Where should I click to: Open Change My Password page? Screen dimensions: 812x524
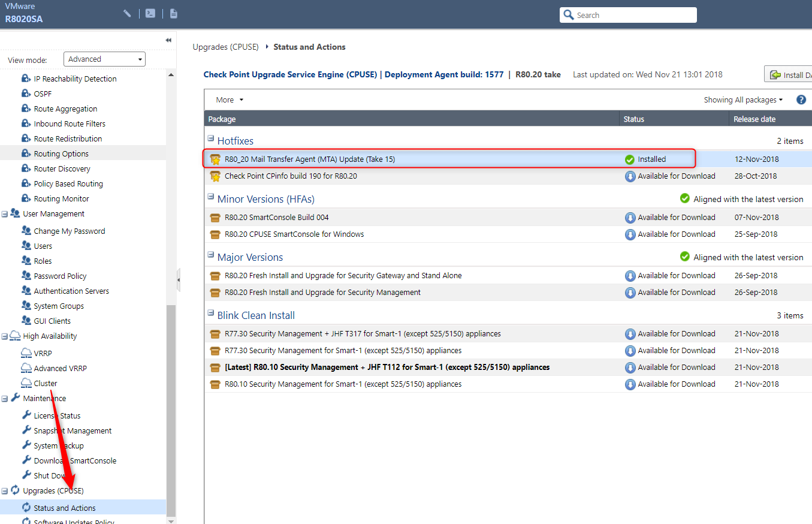click(x=70, y=231)
